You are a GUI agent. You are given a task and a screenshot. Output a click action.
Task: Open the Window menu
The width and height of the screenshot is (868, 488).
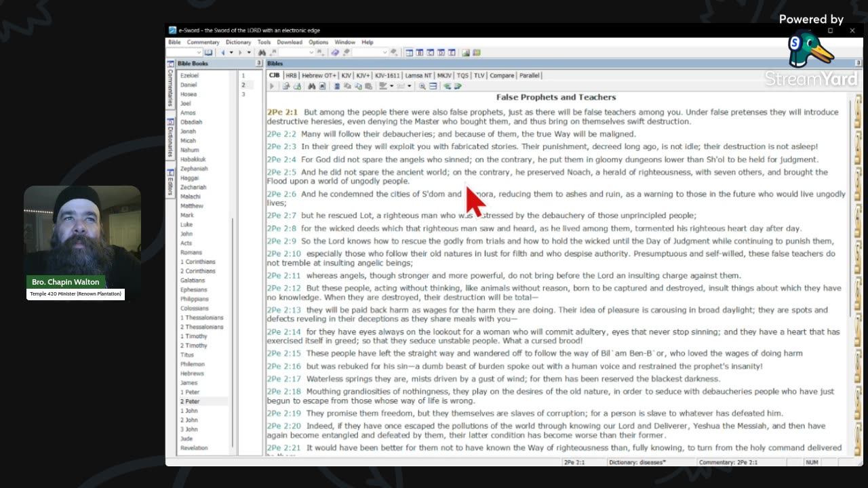[x=344, y=42]
